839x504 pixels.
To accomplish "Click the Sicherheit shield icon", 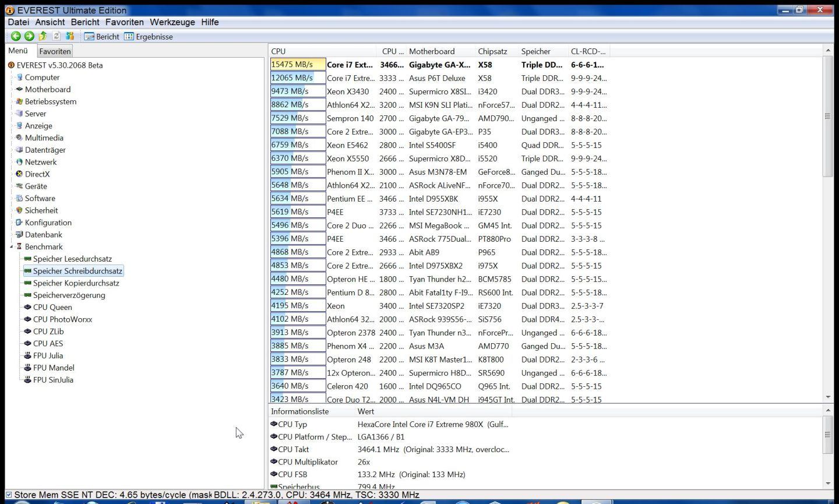I will pyautogui.click(x=19, y=210).
